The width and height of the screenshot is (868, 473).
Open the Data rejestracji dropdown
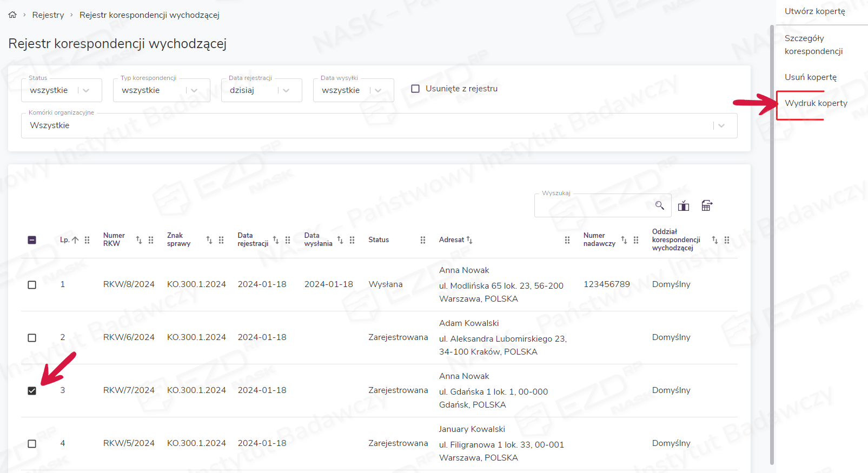coord(286,90)
